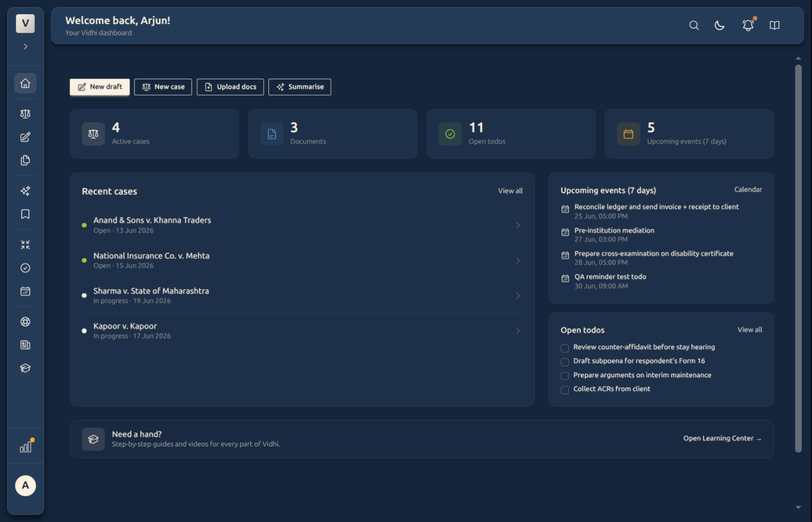Screen dimensions: 812x522
Task: Open QA reminder test todo event
Action: (661, 281)
